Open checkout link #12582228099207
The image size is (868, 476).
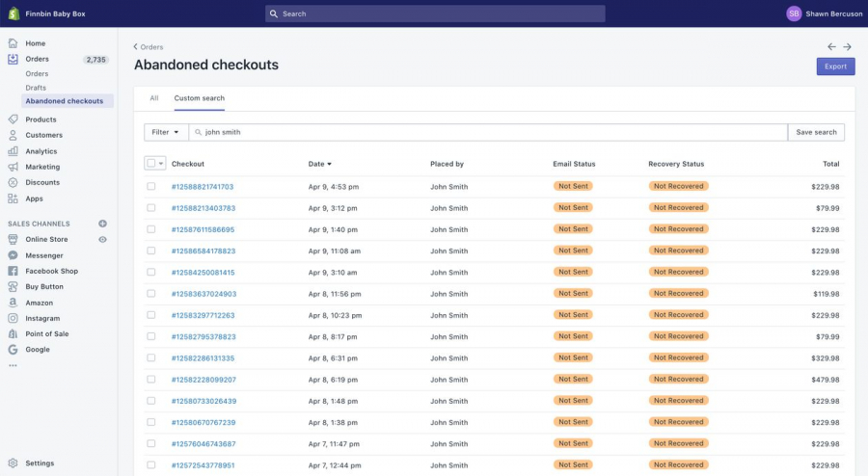tap(203, 380)
